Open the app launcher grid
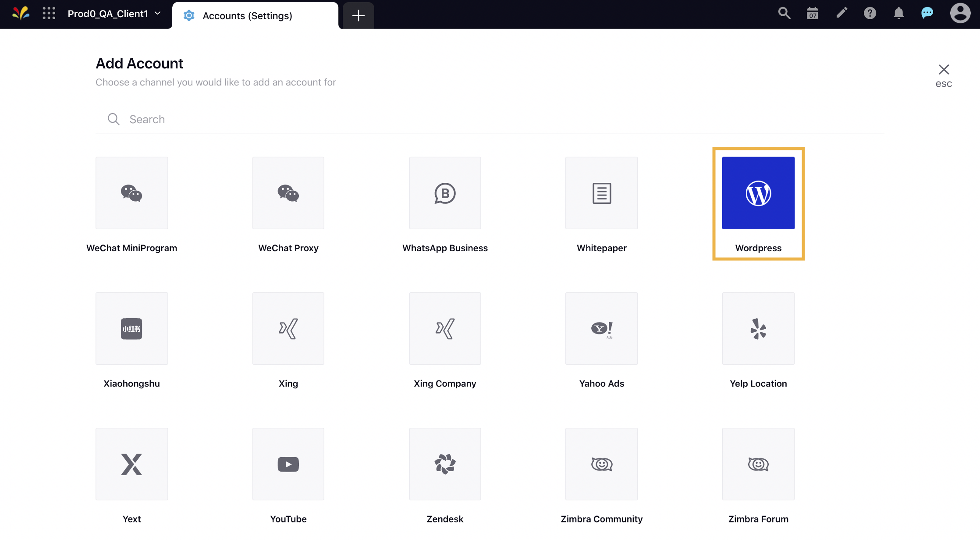 [49, 14]
